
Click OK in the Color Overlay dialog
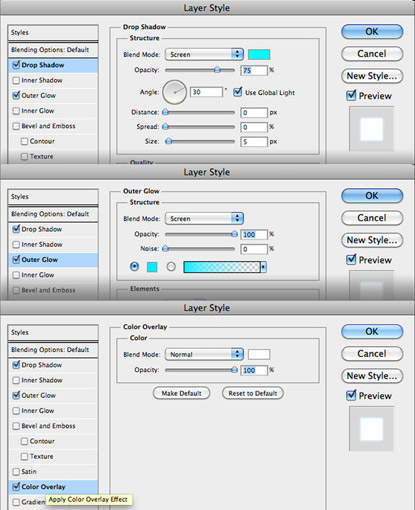372,332
